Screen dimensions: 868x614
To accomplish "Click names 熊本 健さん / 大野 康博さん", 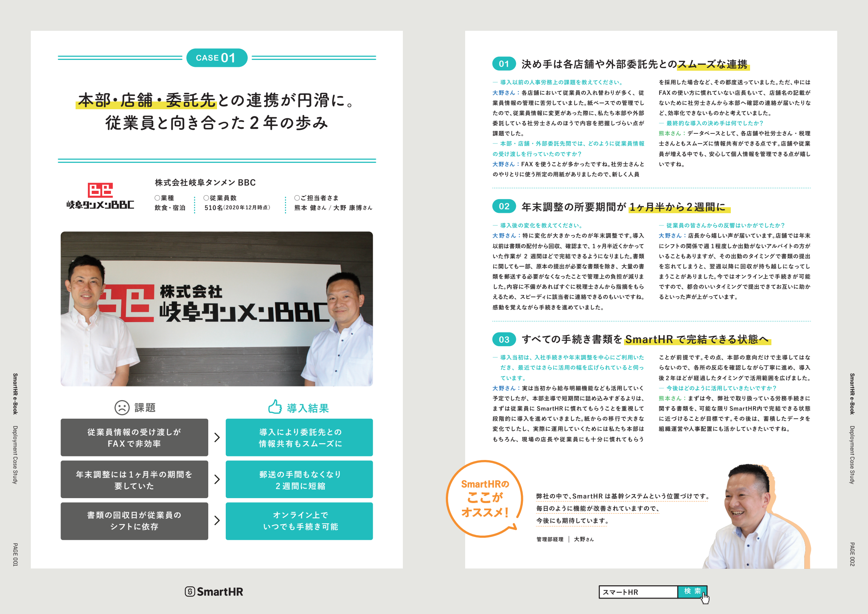I will tap(334, 208).
